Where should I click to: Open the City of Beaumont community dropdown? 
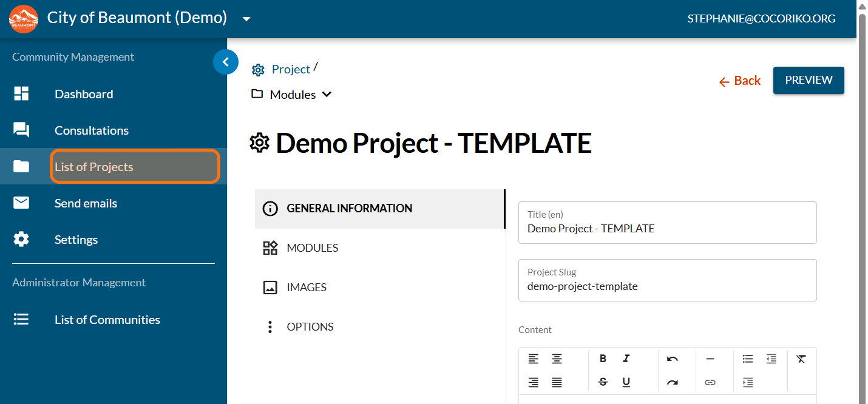[x=246, y=19]
